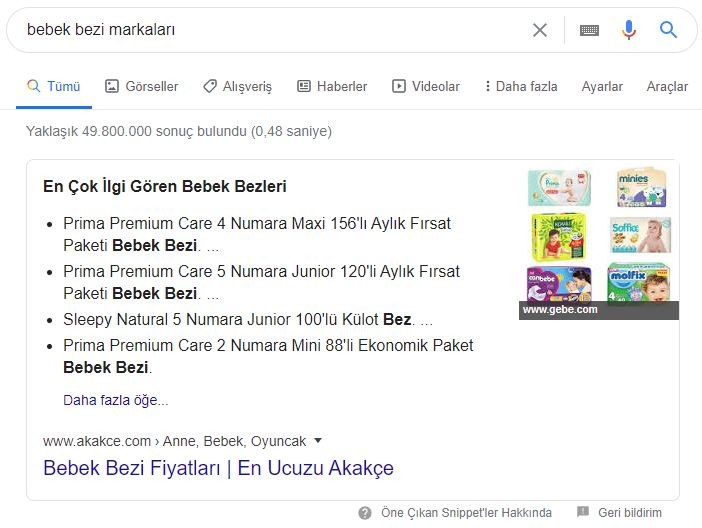Screen dimensions: 702x528
Task: Expand the Daha fazla menu
Action: coord(522,86)
